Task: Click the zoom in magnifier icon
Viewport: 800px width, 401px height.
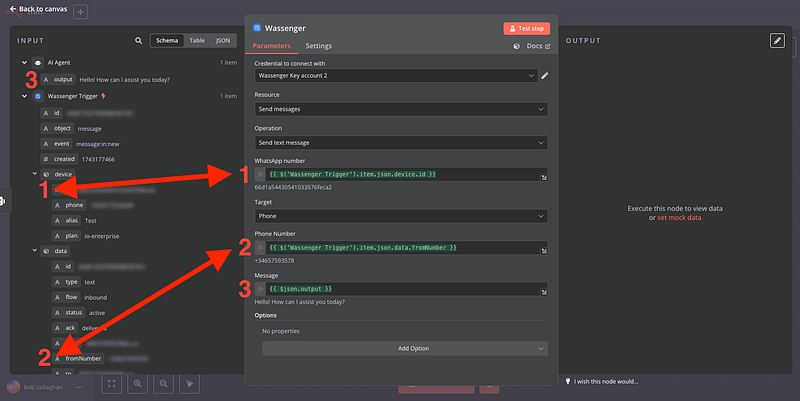Action: (x=137, y=383)
